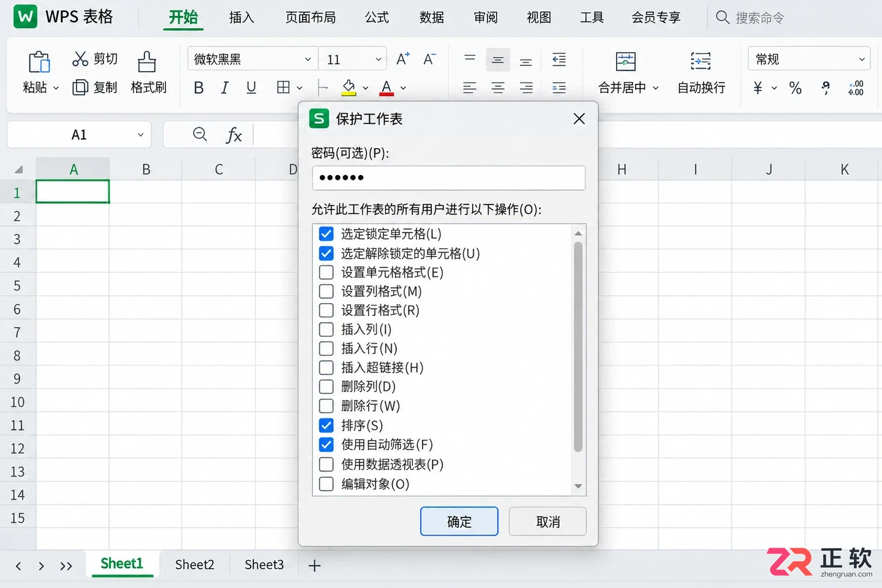
Task: Cancel the dialog with 取消 button
Action: click(x=548, y=522)
